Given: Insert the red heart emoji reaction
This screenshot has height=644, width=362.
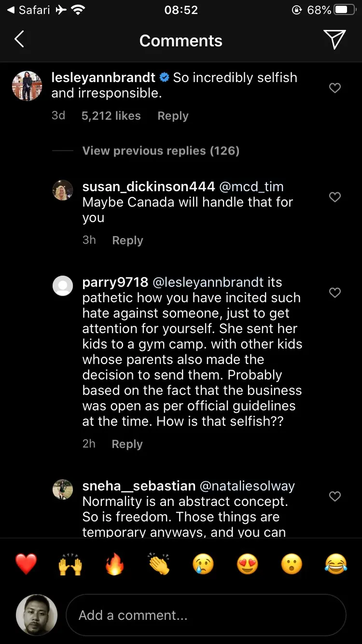Looking at the screenshot, I should click(x=26, y=563).
